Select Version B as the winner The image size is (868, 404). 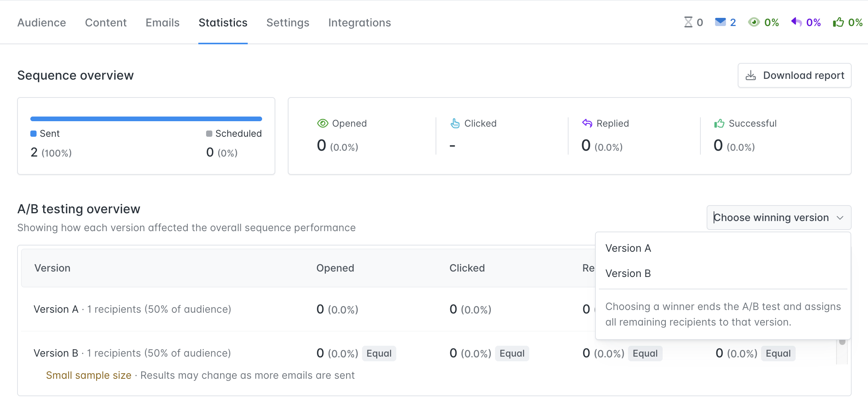tap(628, 273)
